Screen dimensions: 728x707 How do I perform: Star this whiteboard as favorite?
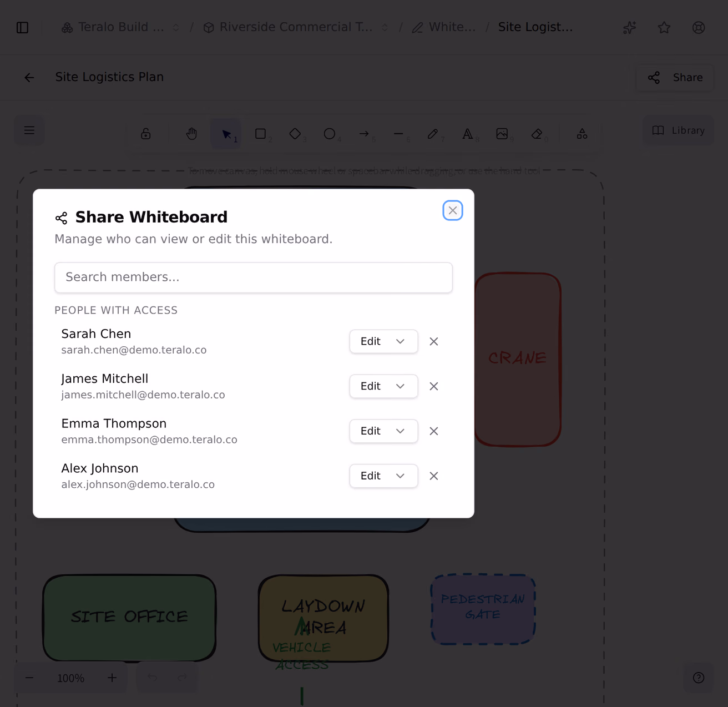point(664,27)
